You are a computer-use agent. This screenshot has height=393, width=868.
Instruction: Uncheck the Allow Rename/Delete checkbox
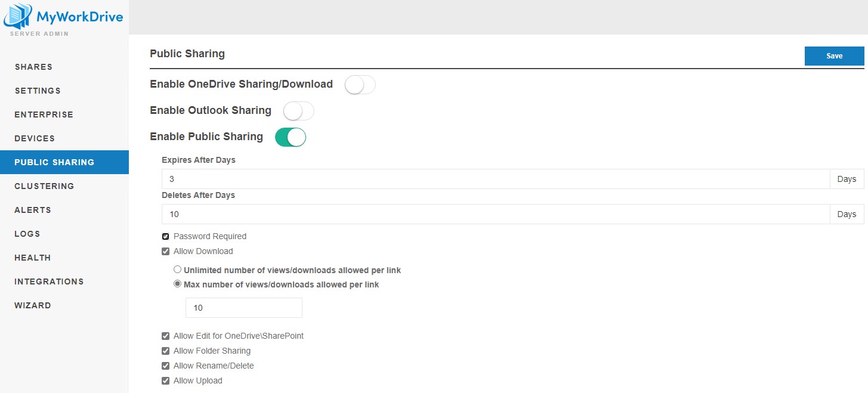click(x=166, y=366)
